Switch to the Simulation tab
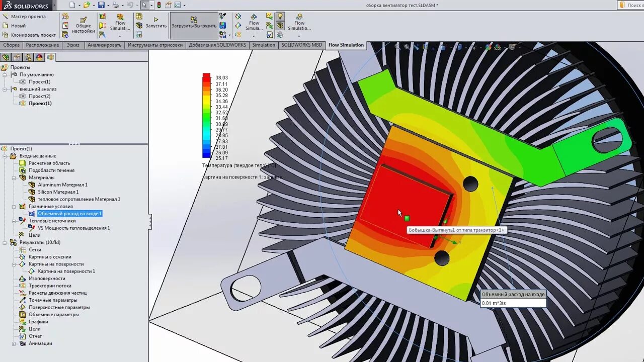Viewport: 644px width, 362px height. click(x=264, y=45)
